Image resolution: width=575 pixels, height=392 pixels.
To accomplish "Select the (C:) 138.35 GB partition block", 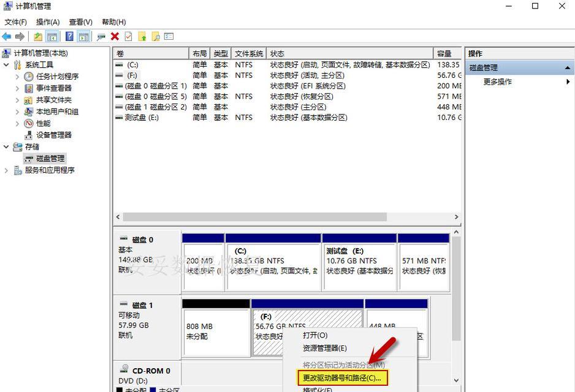I will tap(273, 263).
